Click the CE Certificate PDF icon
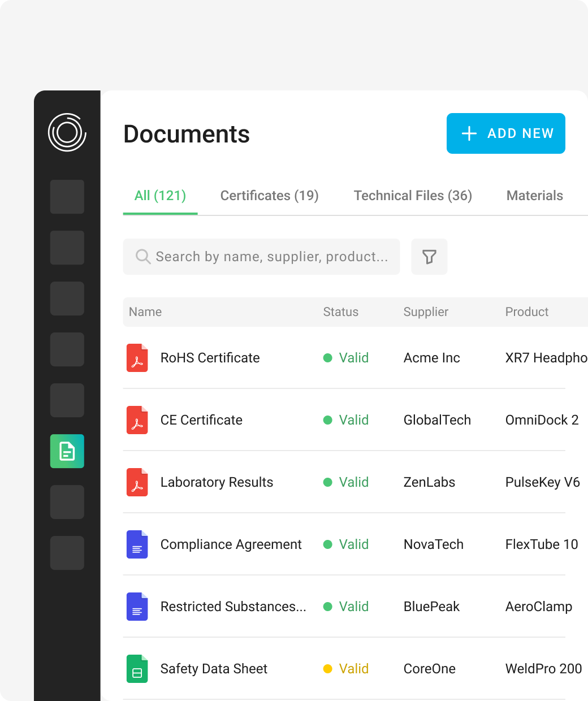588x701 pixels. click(137, 420)
